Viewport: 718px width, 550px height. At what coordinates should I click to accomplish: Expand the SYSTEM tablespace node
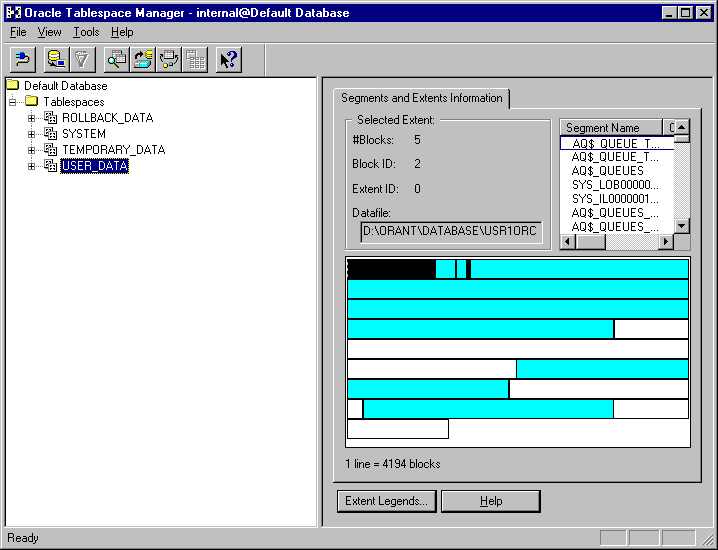(x=31, y=134)
